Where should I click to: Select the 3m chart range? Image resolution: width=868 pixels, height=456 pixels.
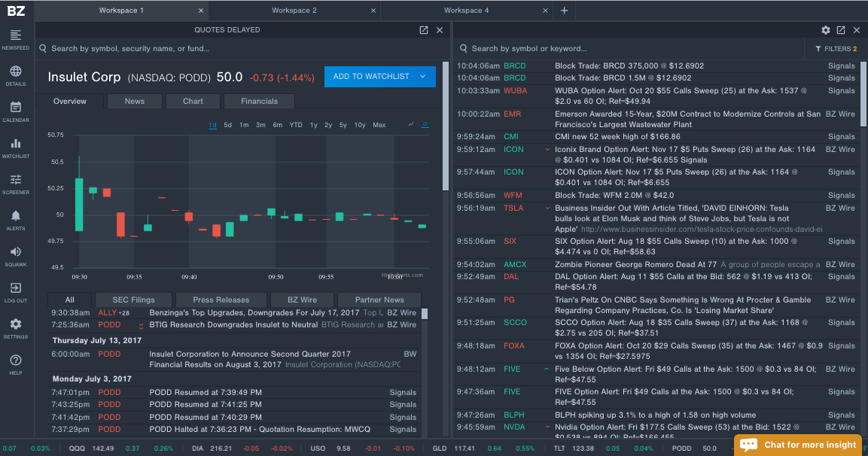260,125
